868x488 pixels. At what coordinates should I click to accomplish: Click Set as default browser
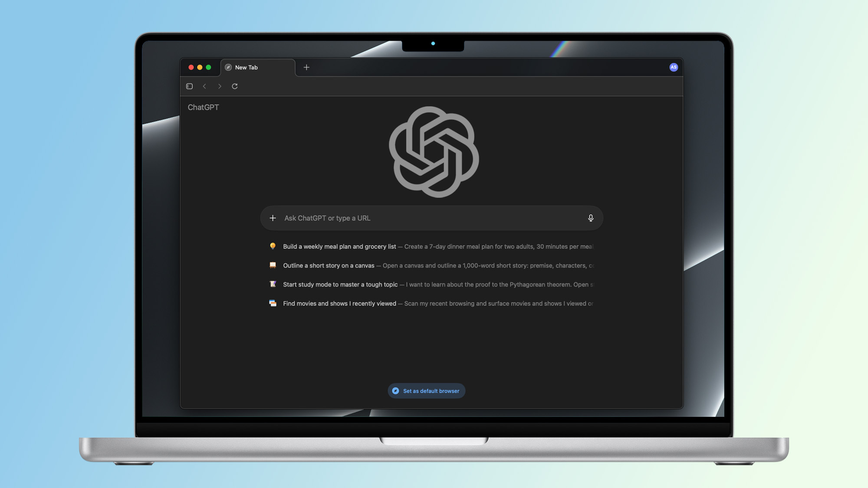tap(426, 391)
